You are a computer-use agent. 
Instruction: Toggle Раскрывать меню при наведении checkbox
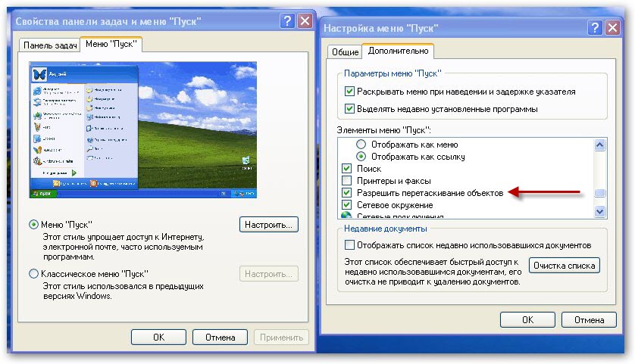(x=349, y=92)
